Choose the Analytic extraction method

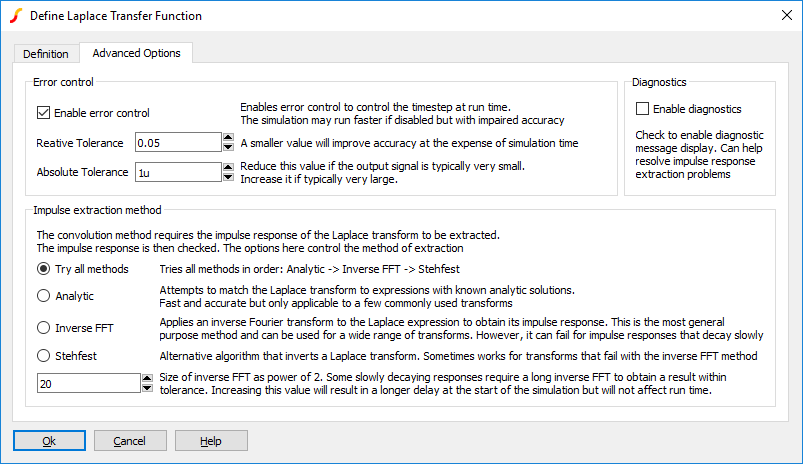[x=43, y=296]
